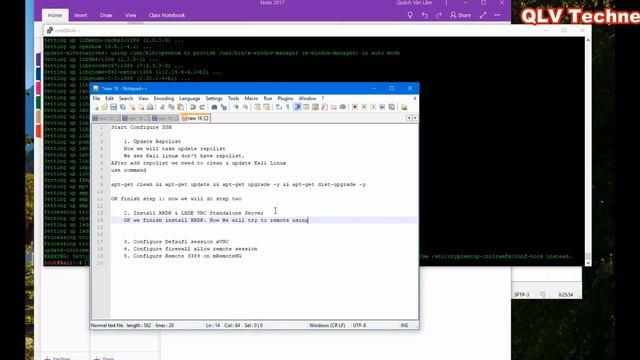The width and height of the screenshot is (640, 360).
Task: Click the Copy toolbar icon in Notepad++
Action: [x=171, y=107]
